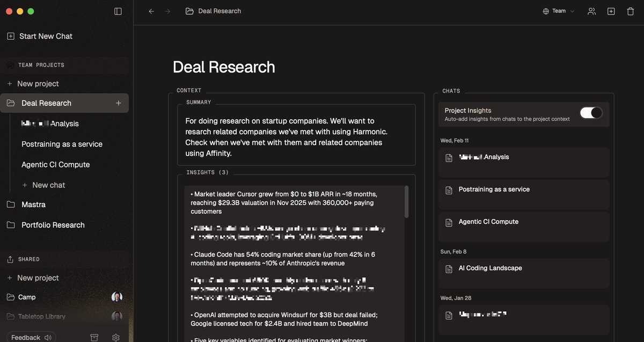
Task: Delete project via trash icon
Action: [x=631, y=11]
